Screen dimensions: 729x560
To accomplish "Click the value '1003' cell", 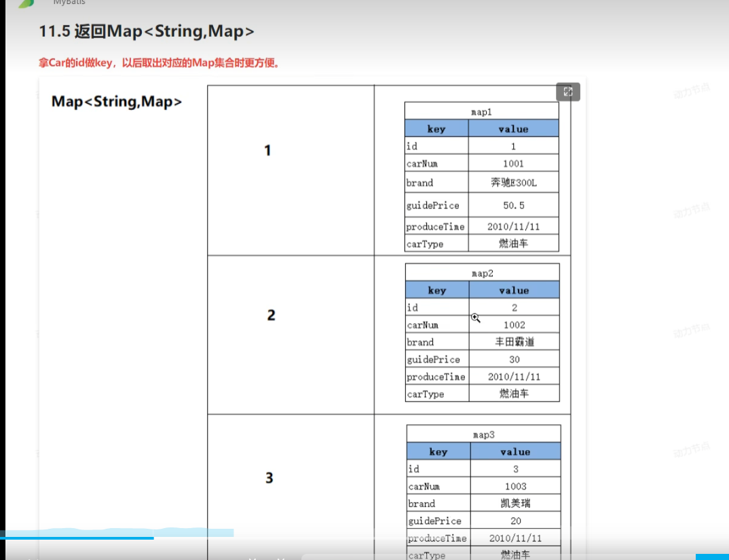I will coord(516,486).
